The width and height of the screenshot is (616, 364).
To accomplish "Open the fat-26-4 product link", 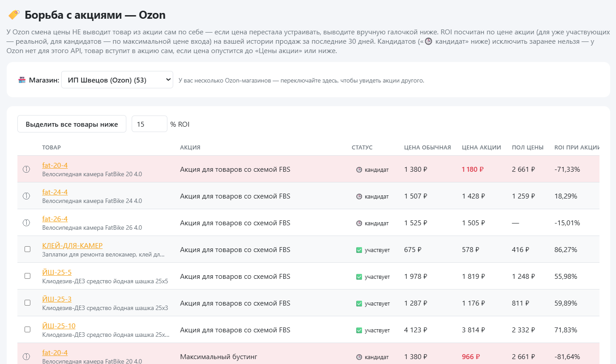I will click(x=55, y=219).
